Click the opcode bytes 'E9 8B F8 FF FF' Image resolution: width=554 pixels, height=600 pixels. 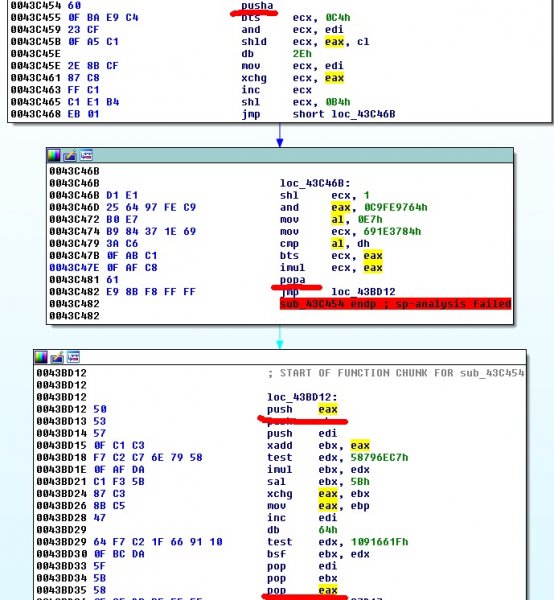click(x=151, y=292)
